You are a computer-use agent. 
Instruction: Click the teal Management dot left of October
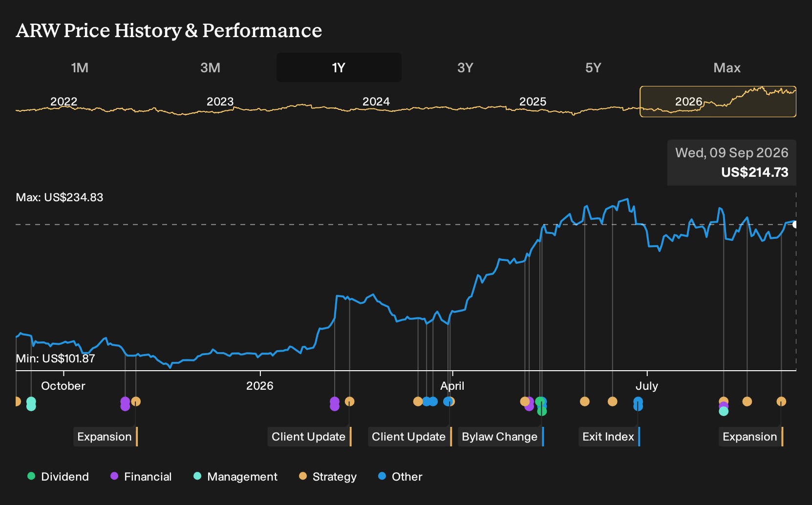point(31,404)
